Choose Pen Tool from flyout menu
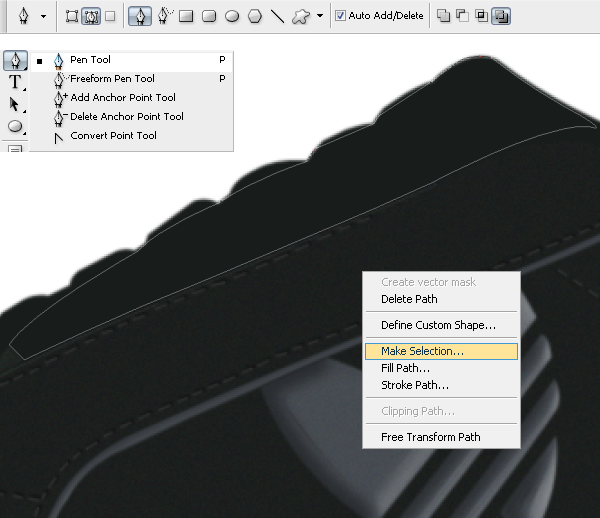Image resolution: width=600 pixels, height=518 pixels. click(132, 60)
